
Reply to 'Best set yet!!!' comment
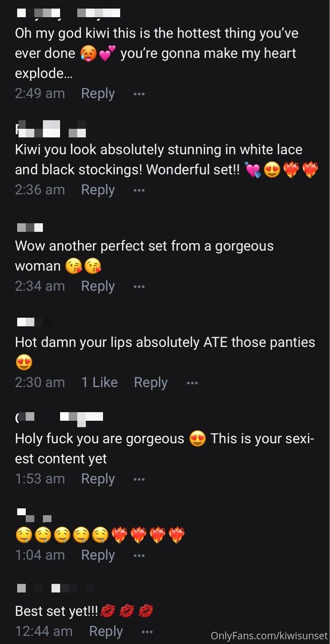click(106, 632)
